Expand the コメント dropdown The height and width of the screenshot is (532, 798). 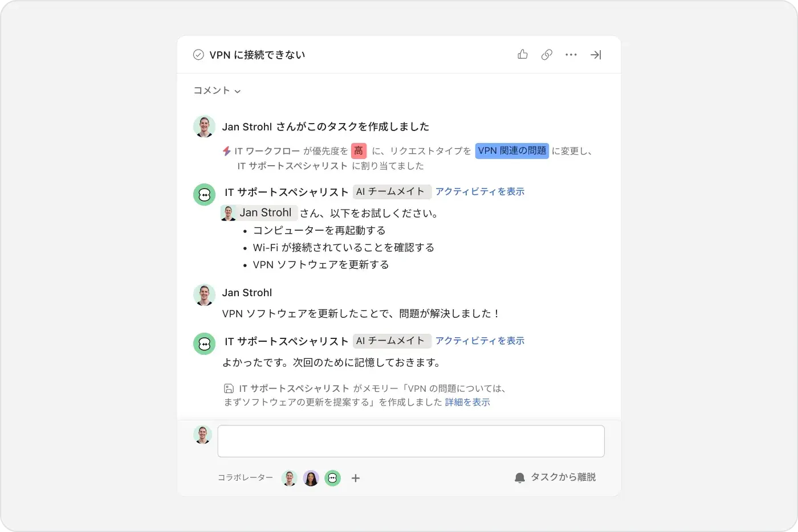217,91
